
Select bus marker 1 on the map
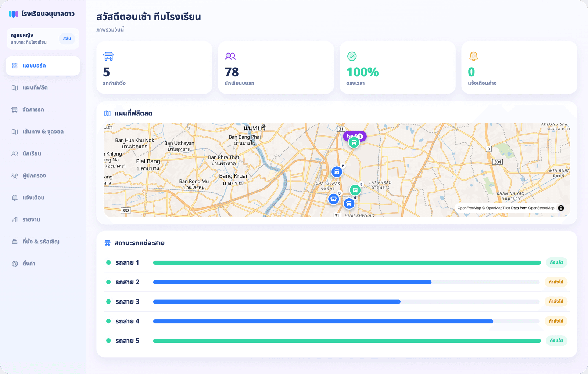[354, 142]
